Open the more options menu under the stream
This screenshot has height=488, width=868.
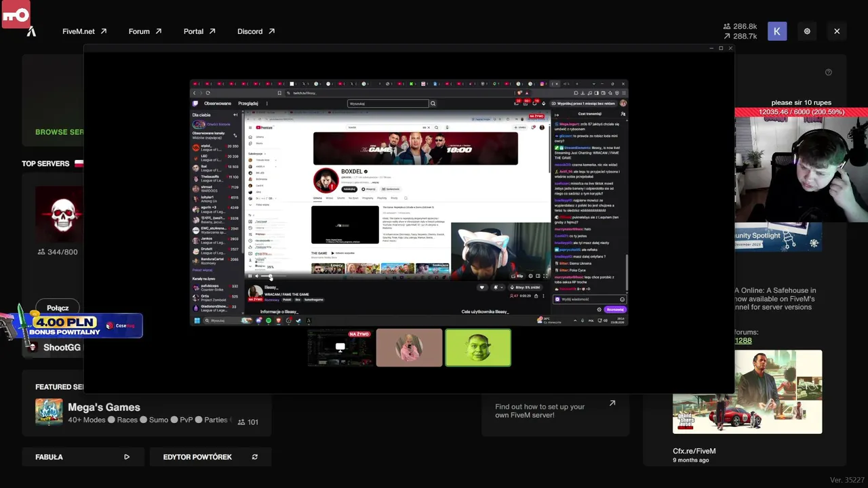[x=542, y=296]
